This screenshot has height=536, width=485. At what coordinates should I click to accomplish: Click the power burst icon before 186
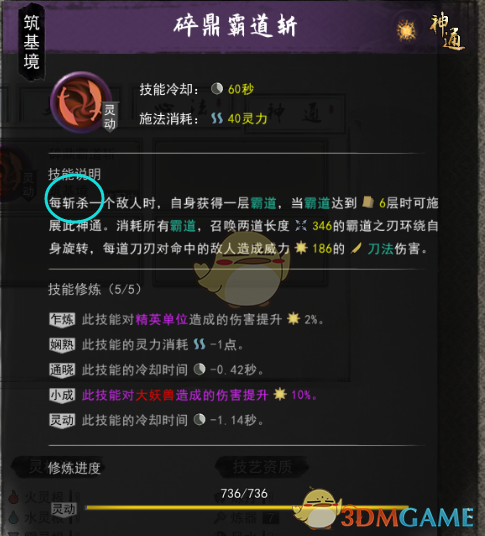[x=301, y=248]
